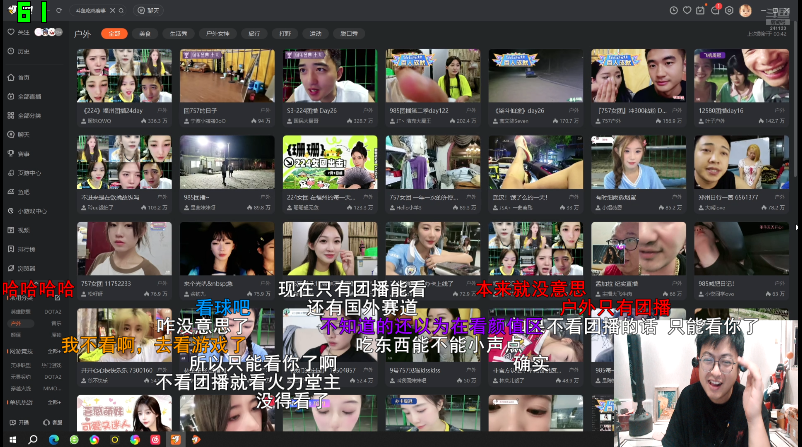This screenshot has width=802, height=447.
Task: Open the stream titled '12580...day16'
Action: (x=741, y=87)
